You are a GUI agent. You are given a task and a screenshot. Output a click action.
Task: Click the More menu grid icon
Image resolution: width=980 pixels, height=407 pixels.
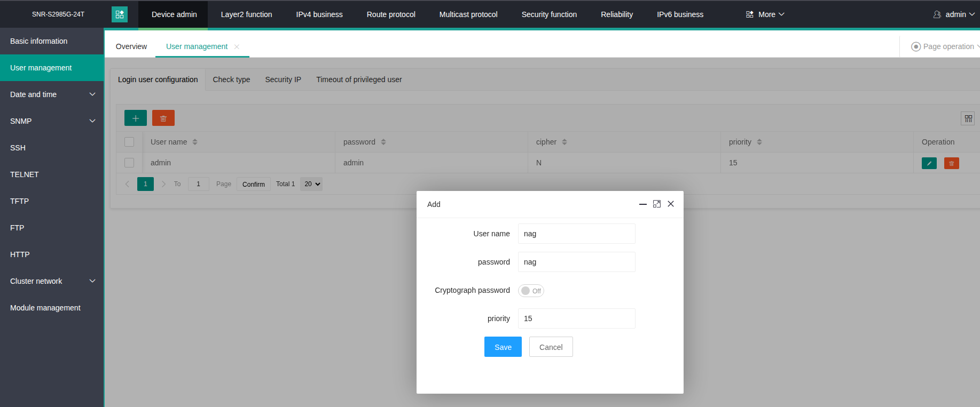click(x=750, y=14)
